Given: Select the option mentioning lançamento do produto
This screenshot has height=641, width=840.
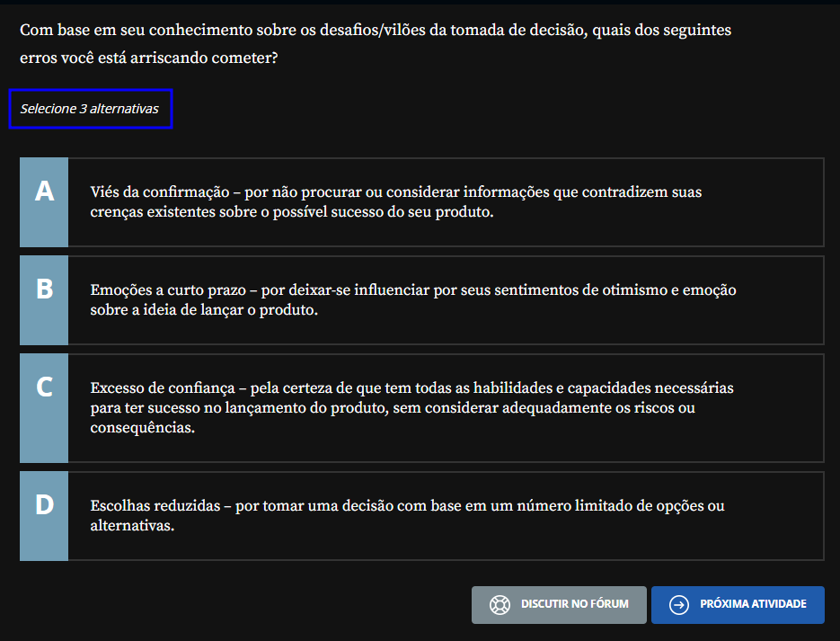Looking at the screenshot, I should point(422,407).
